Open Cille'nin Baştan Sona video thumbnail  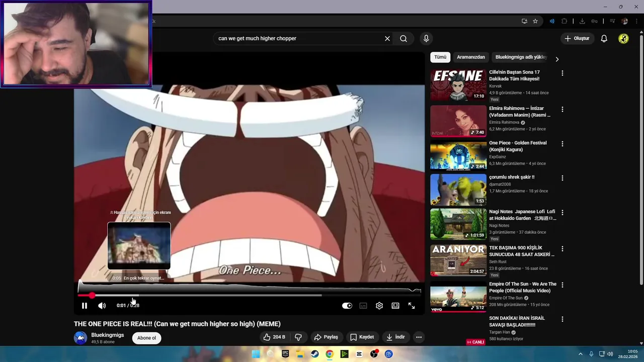pos(458,85)
